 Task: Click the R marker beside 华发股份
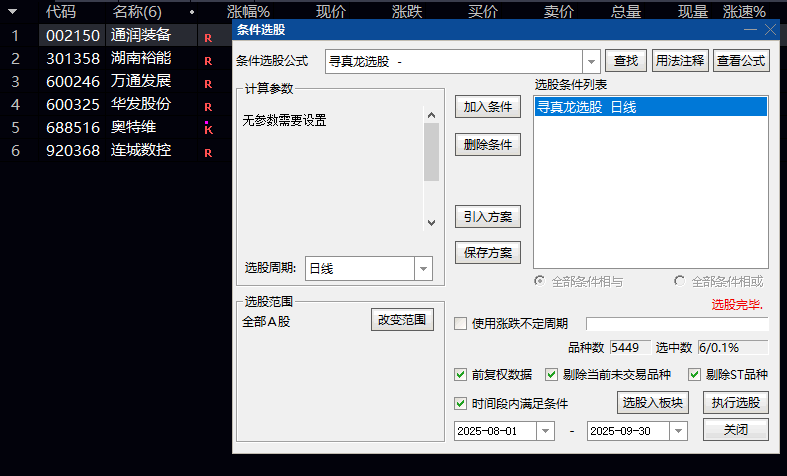coord(208,107)
